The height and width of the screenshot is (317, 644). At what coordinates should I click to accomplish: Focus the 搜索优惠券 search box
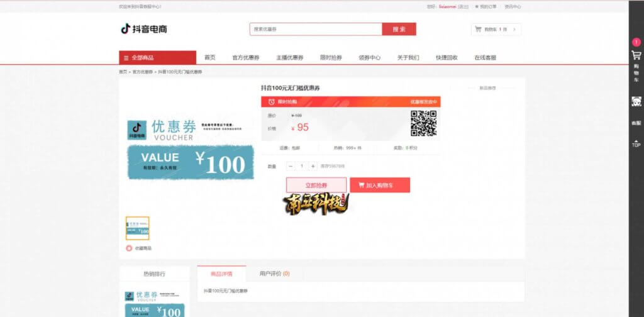(x=316, y=29)
